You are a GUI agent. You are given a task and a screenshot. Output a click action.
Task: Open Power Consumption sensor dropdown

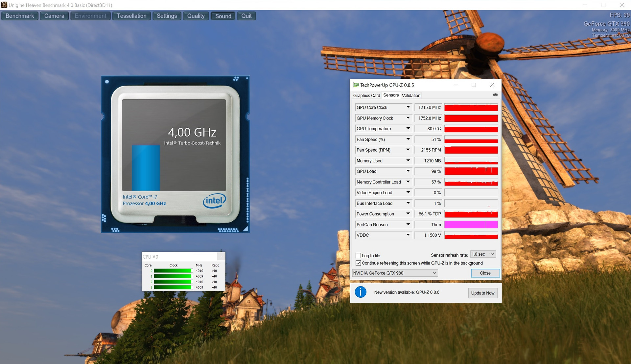tap(408, 214)
